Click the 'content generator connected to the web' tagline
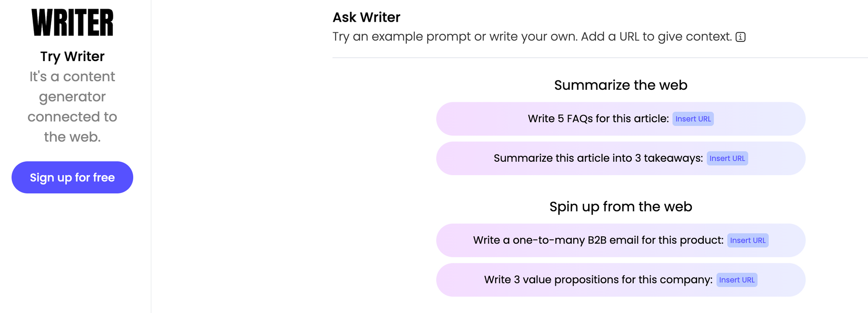The image size is (868, 313). (x=72, y=107)
